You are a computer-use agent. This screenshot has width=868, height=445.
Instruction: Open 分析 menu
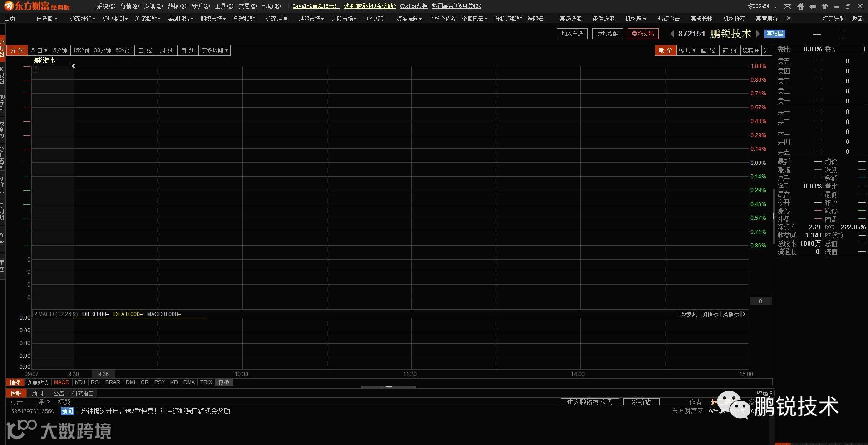tap(201, 6)
